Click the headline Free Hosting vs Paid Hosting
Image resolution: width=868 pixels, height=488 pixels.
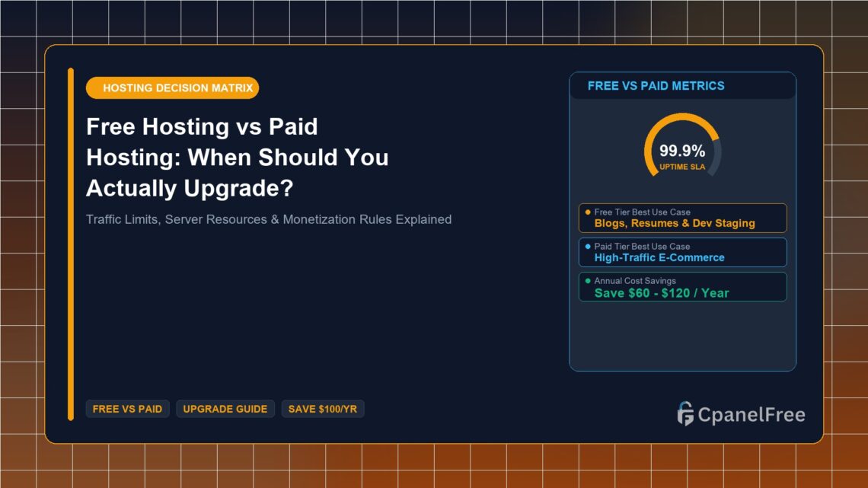pyautogui.click(x=238, y=158)
